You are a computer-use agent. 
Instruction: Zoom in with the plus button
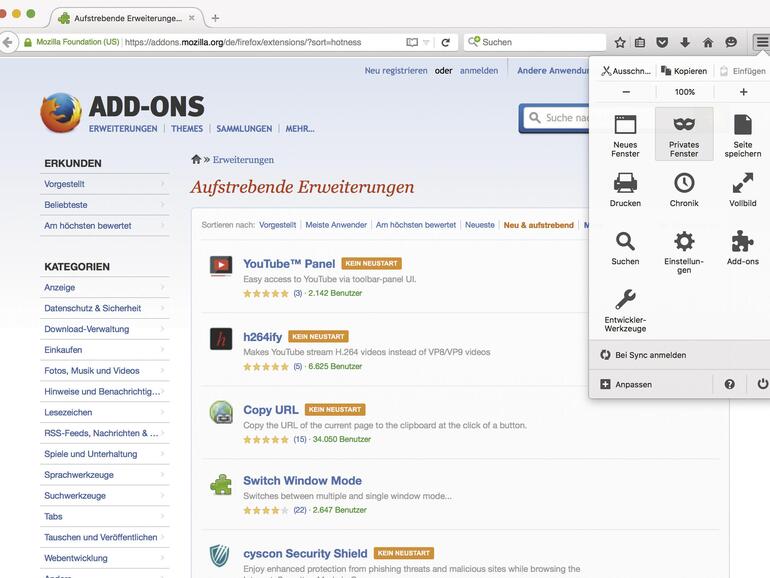[x=743, y=92]
